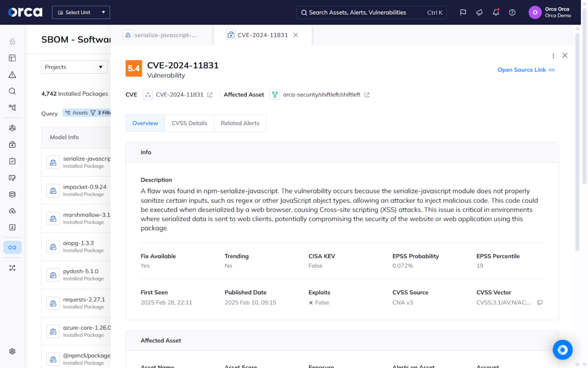Click the Assets query chip

[x=76, y=113]
